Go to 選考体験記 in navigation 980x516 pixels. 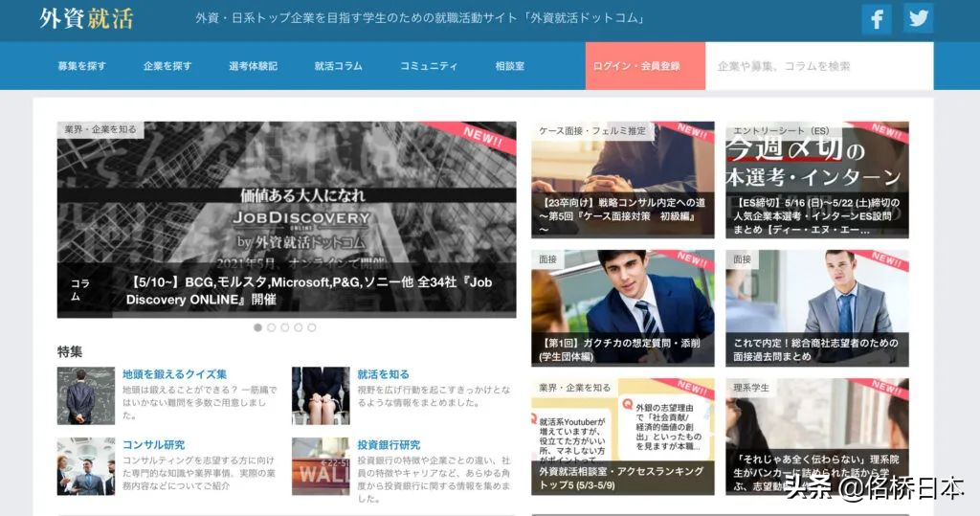coord(253,66)
